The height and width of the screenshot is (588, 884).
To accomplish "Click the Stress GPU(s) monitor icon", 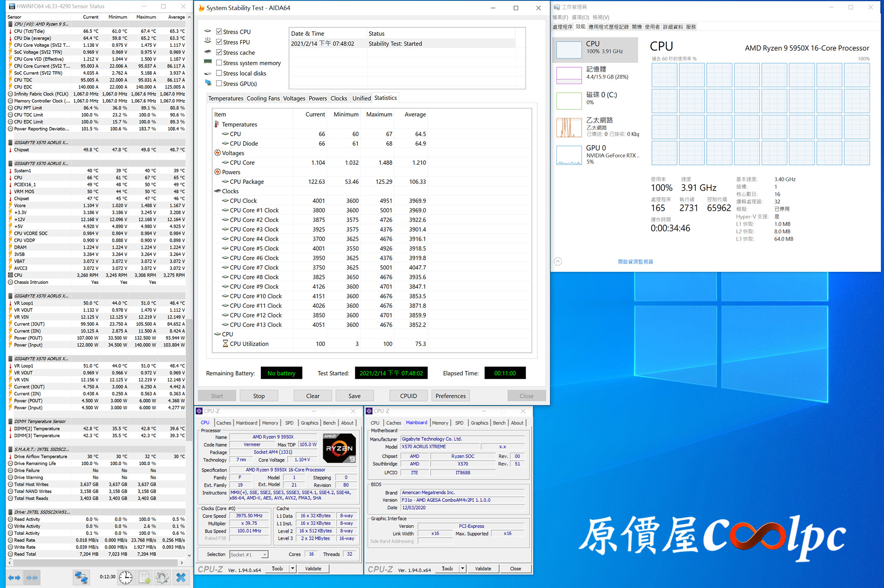I will pyautogui.click(x=208, y=83).
